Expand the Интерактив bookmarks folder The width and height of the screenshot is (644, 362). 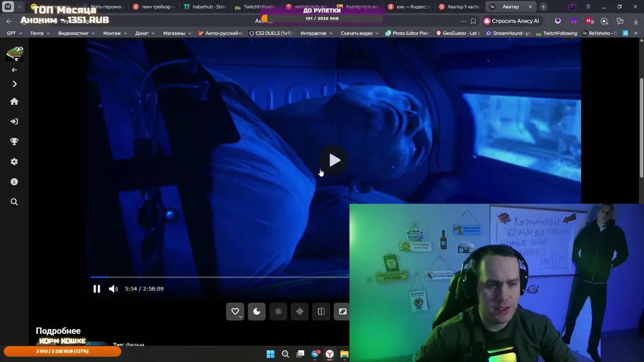click(x=316, y=33)
